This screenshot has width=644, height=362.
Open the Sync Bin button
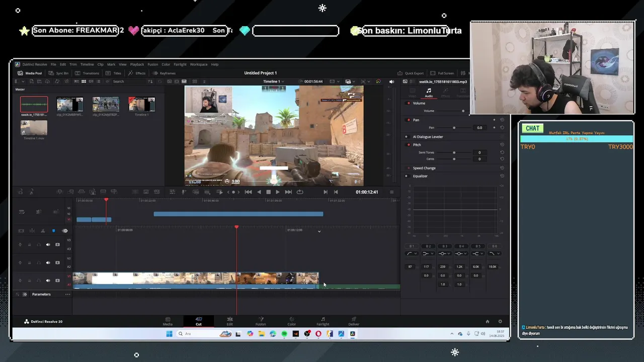click(58, 73)
